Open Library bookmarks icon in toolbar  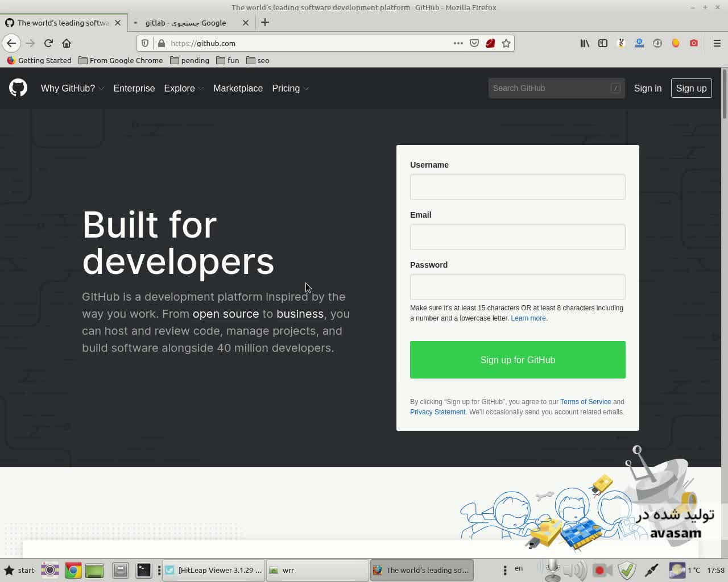click(x=585, y=43)
